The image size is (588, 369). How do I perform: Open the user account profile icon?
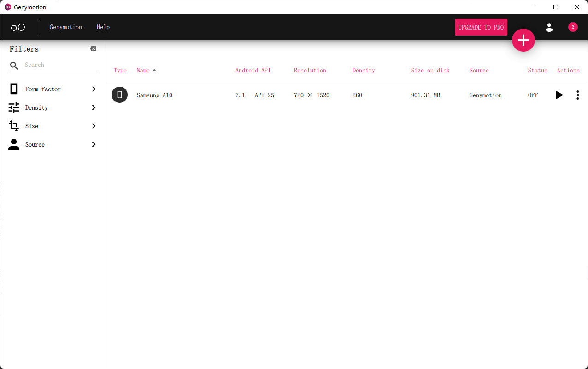click(x=549, y=27)
